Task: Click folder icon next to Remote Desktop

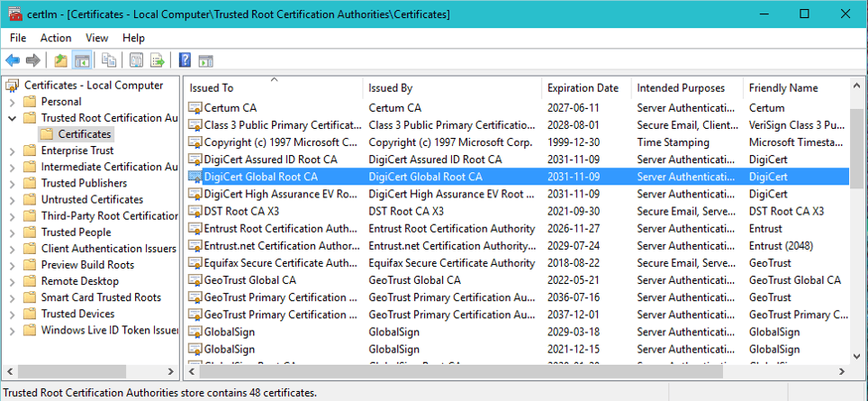Action: (31, 281)
